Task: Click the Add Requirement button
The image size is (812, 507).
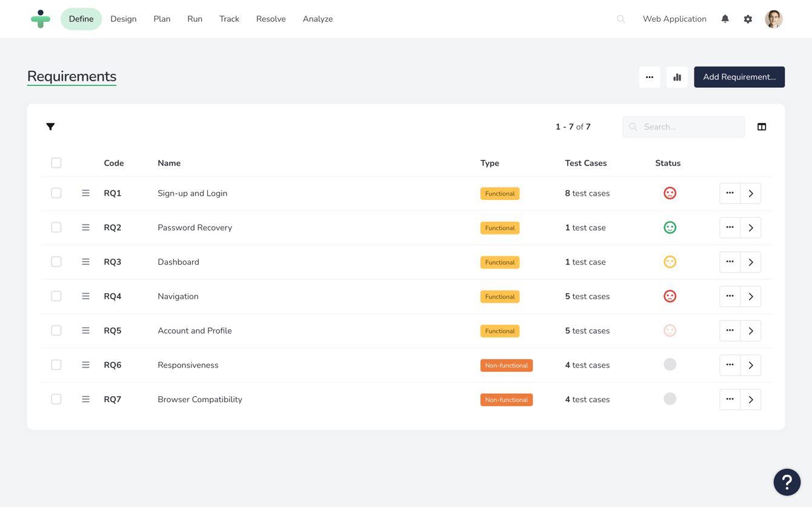Action: tap(739, 77)
